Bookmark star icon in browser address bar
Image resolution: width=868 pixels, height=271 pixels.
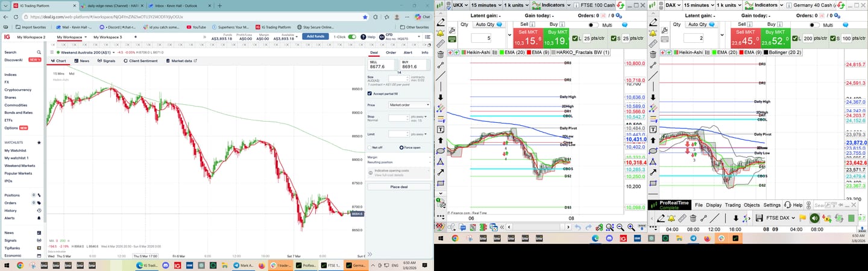point(365,17)
